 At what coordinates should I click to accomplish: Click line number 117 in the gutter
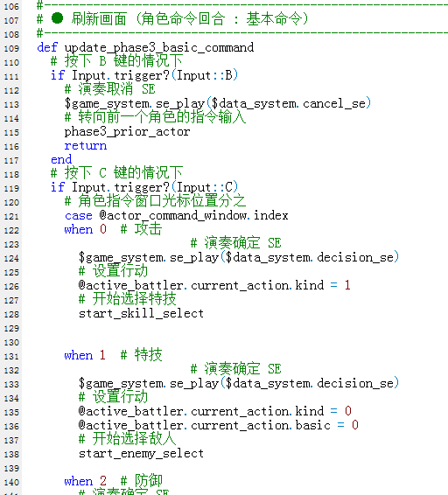coord(11,161)
